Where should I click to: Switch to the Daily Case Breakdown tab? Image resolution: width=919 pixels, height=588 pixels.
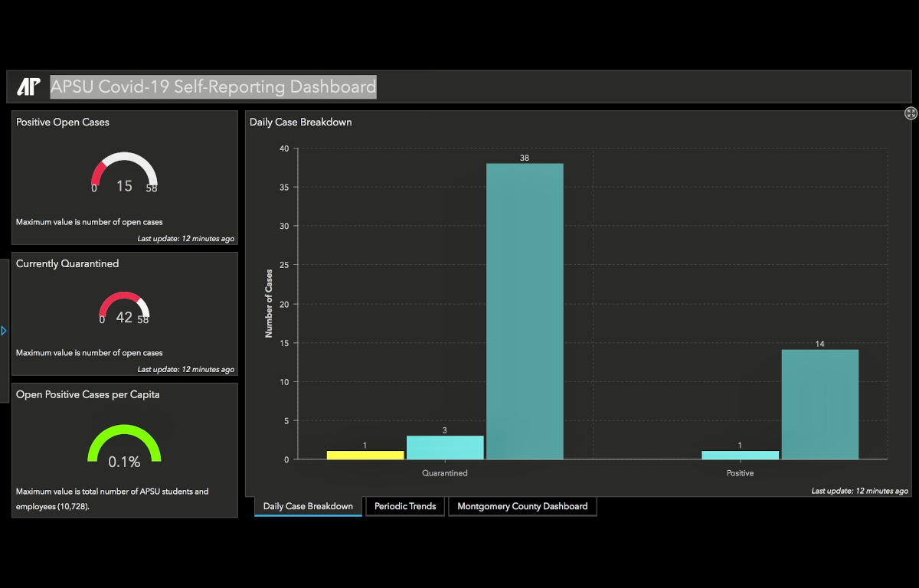[308, 506]
